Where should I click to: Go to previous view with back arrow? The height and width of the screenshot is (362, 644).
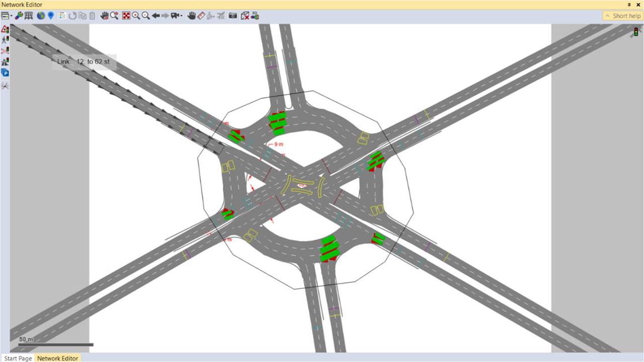(156, 16)
